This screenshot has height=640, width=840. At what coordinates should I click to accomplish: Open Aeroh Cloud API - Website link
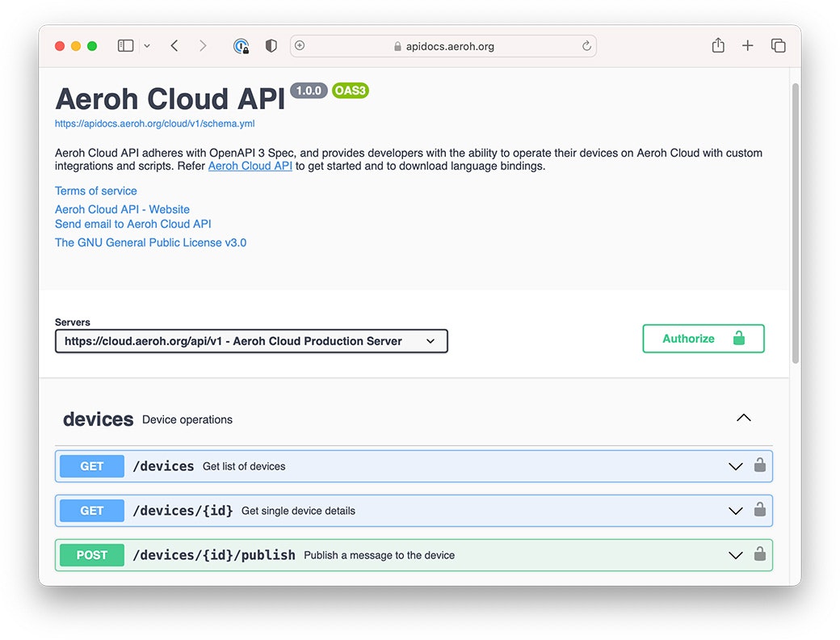(122, 209)
